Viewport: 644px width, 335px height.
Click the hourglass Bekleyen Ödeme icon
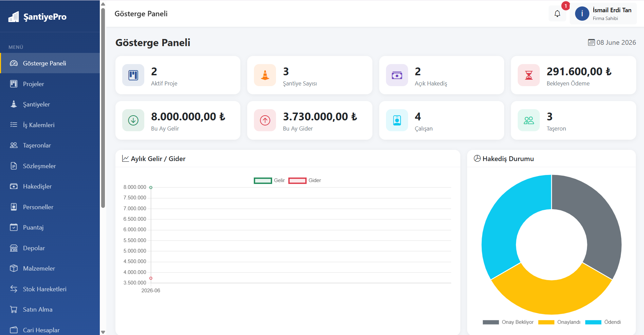529,75
